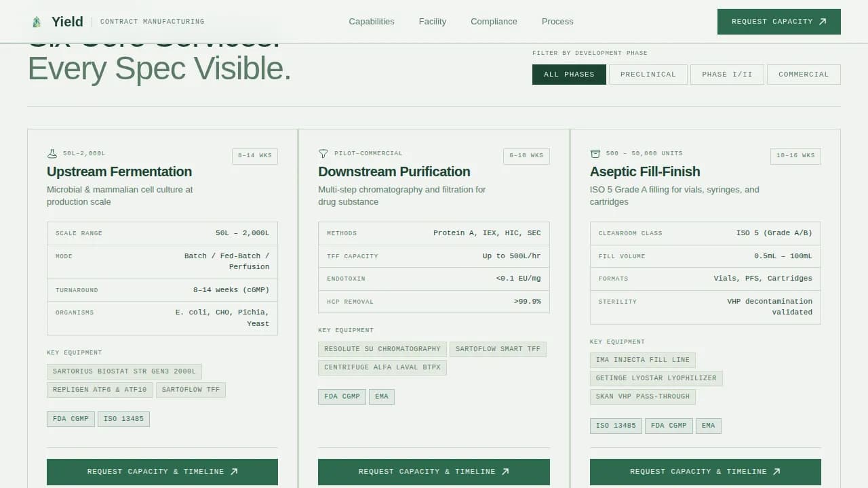Image resolution: width=868 pixels, height=488 pixels.
Task: Select the IMA INJECTA FILL LINE equipment tag
Action: (642, 360)
